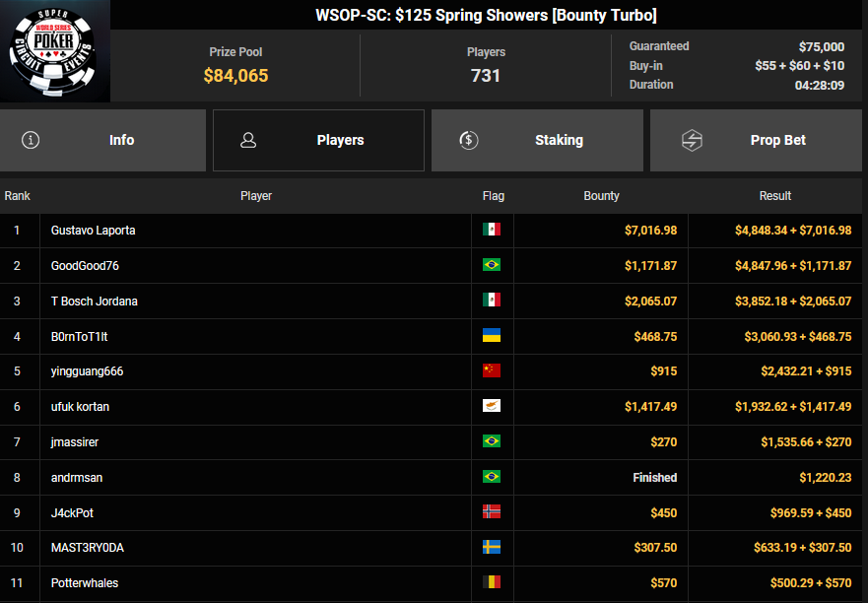Click the WSOP Super Circuit Events logo

click(x=55, y=51)
